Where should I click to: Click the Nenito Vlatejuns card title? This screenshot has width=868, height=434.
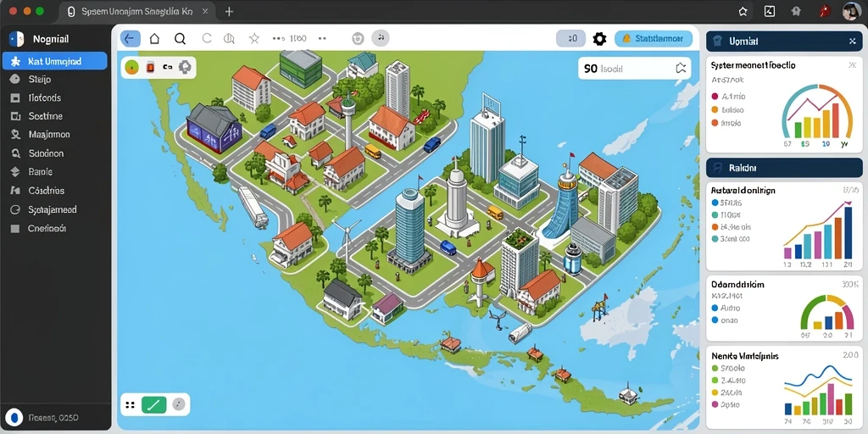coord(745,356)
